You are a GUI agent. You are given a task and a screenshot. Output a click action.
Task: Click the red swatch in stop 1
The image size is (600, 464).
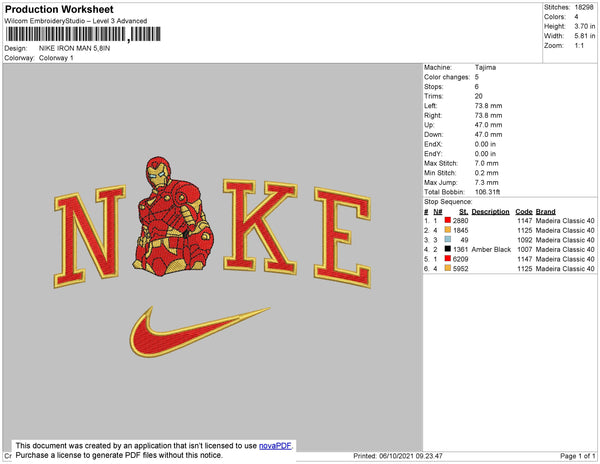(x=447, y=220)
